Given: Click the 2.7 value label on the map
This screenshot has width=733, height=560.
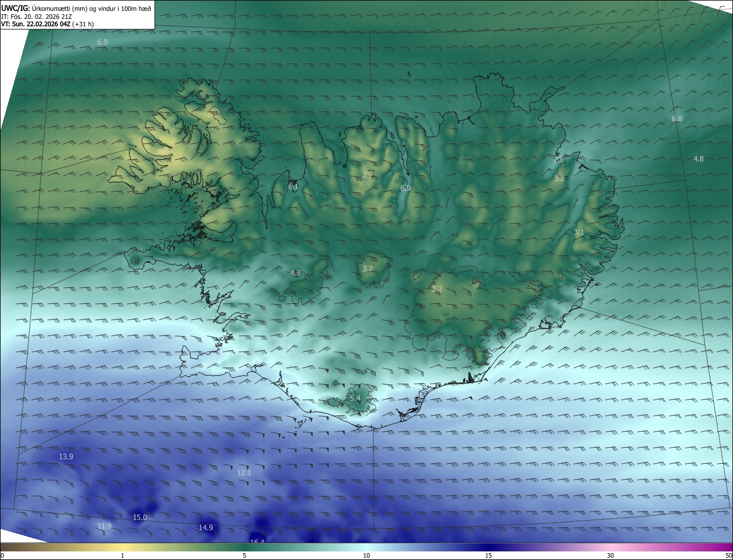Looking at the screenshot, I should (x=369, y=174).
